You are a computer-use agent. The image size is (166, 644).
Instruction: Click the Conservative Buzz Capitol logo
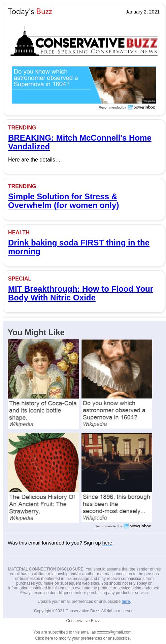click(84, 42)
